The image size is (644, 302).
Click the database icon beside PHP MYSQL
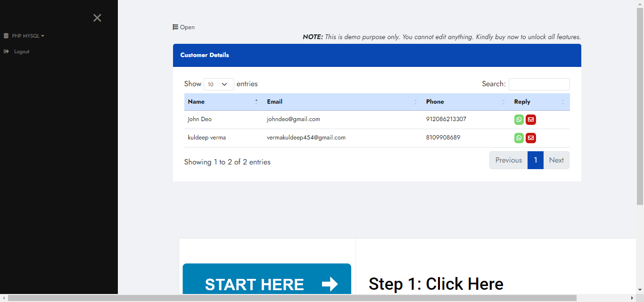[x=6, y=35]
